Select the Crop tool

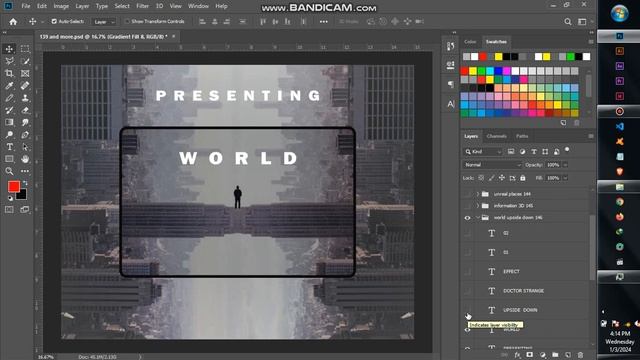pyautogui.click(x=9, y=73)
